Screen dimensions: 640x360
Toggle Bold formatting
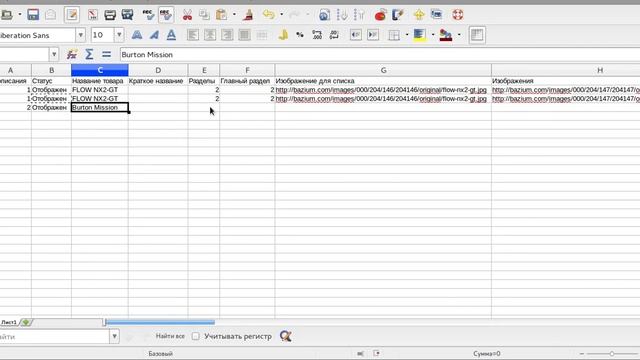pyautogui.click(x=137, y=35)
